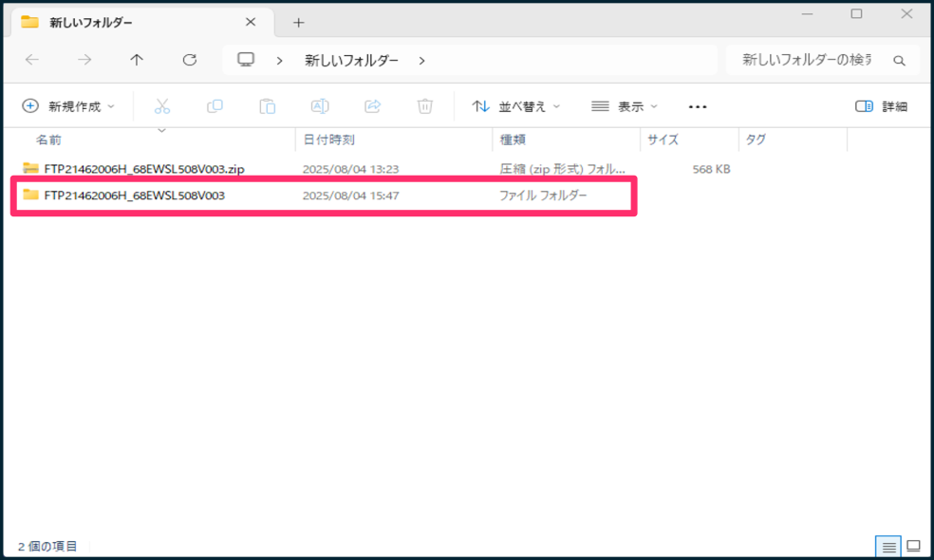This screenshot has height=560, width=934.
Task: Open the 新規作成 dropdown menu
Action: pos(68,106)
